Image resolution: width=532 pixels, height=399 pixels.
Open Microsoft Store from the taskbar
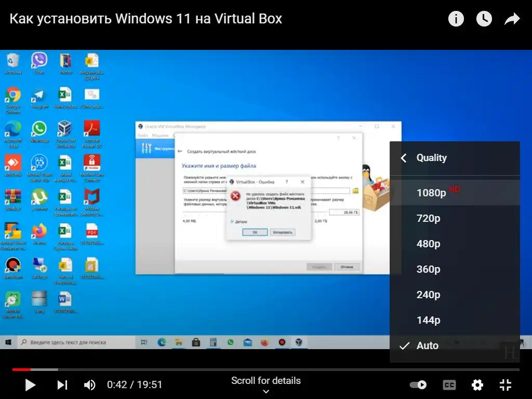click(196, 342)
